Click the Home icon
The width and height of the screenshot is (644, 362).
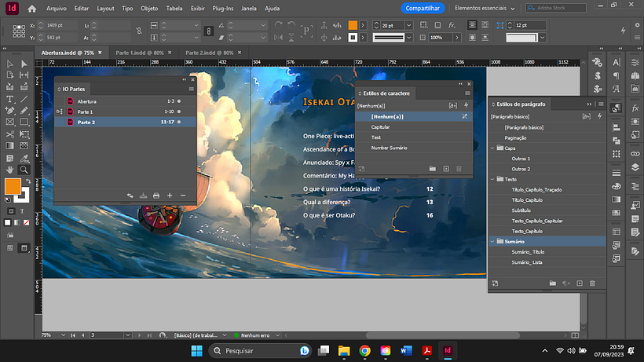click(x=32, y=8)
